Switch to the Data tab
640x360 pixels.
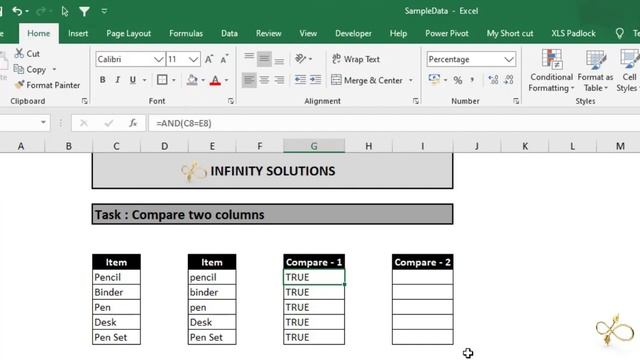[229, 33]
